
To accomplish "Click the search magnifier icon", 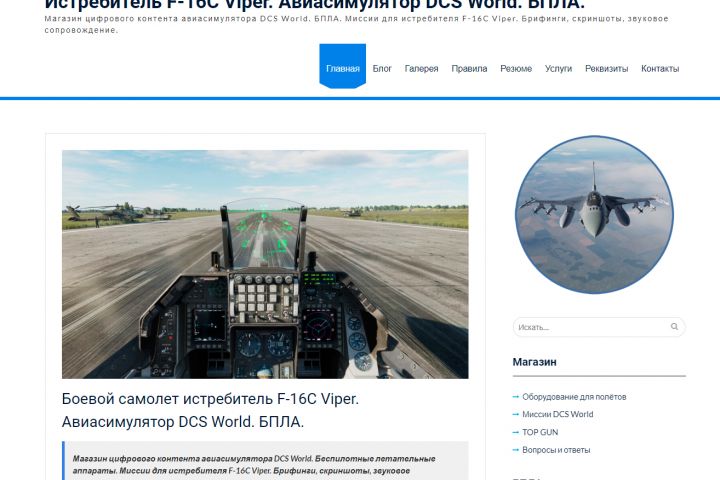I will coord(674,327).
